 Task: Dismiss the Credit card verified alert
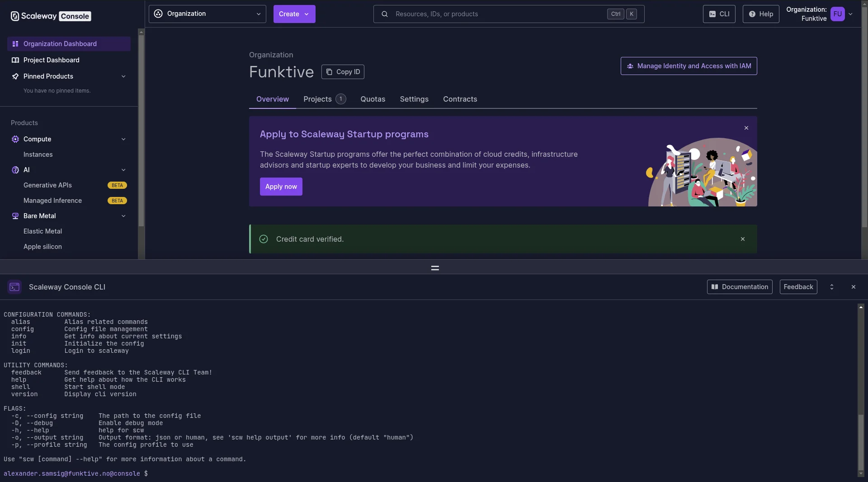coord(743,239)
